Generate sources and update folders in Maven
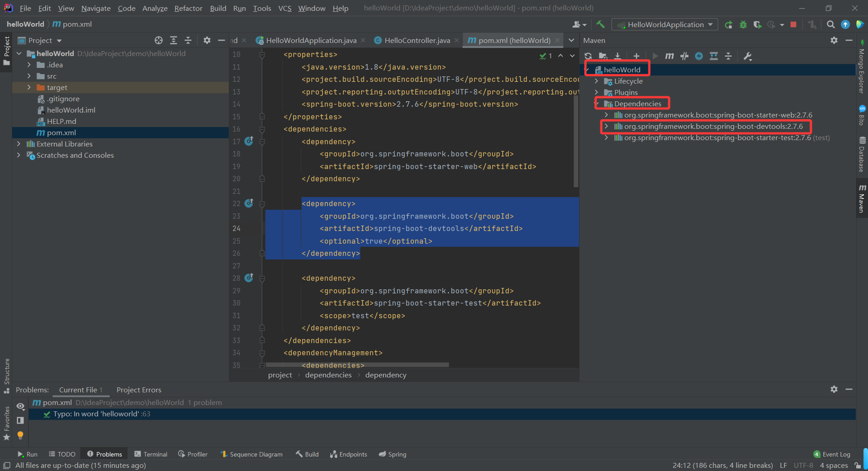This screenshot has height=471, width=868. (x=603, y=56)
